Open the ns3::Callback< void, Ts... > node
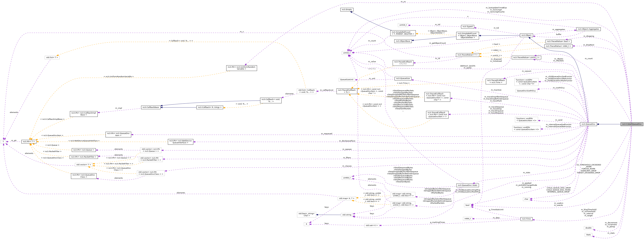 270,100
